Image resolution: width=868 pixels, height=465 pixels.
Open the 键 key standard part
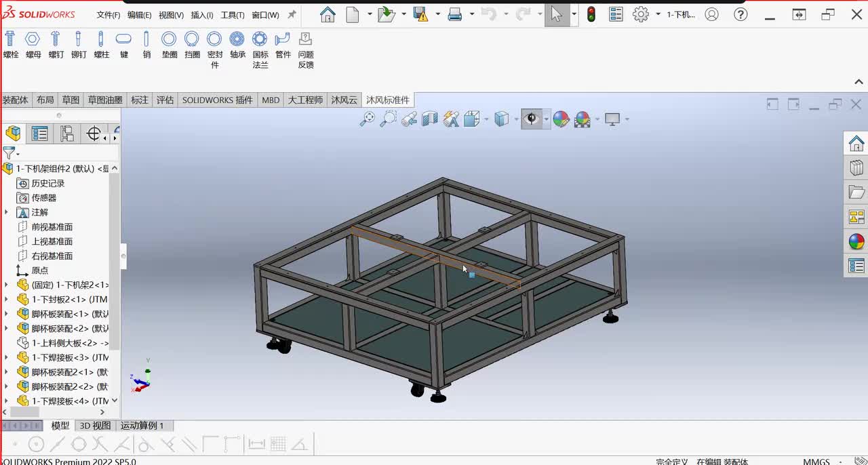[123, 45]
